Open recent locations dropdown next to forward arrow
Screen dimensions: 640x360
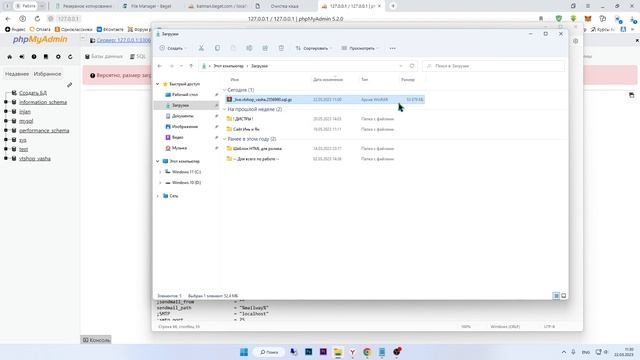click(x=182, y=66)
